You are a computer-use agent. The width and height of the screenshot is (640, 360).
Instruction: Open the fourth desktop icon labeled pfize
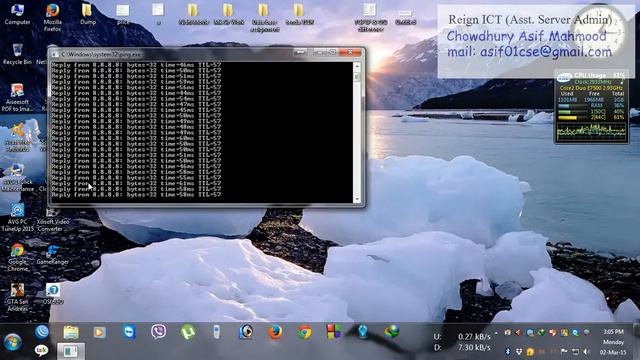122,14
